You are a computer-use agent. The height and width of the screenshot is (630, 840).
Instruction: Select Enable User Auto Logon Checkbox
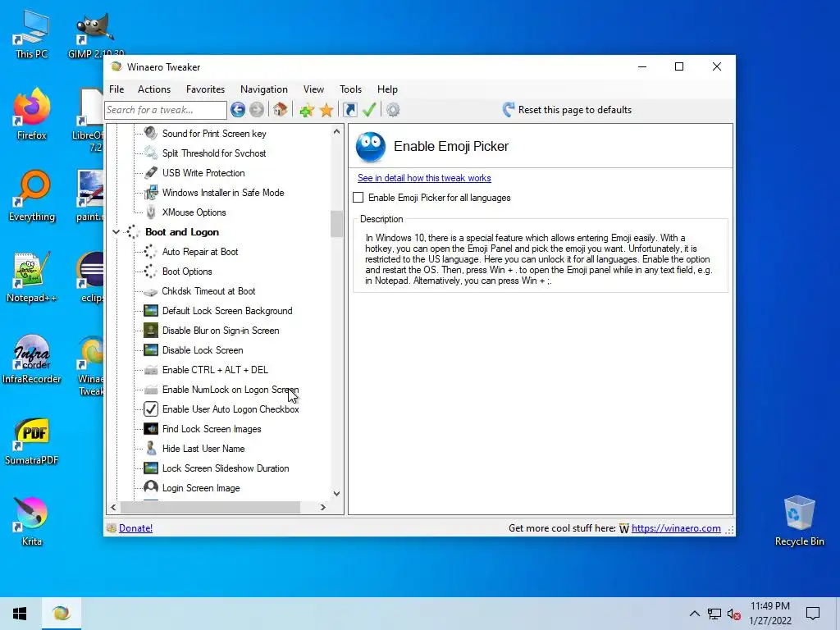[231, 409]
